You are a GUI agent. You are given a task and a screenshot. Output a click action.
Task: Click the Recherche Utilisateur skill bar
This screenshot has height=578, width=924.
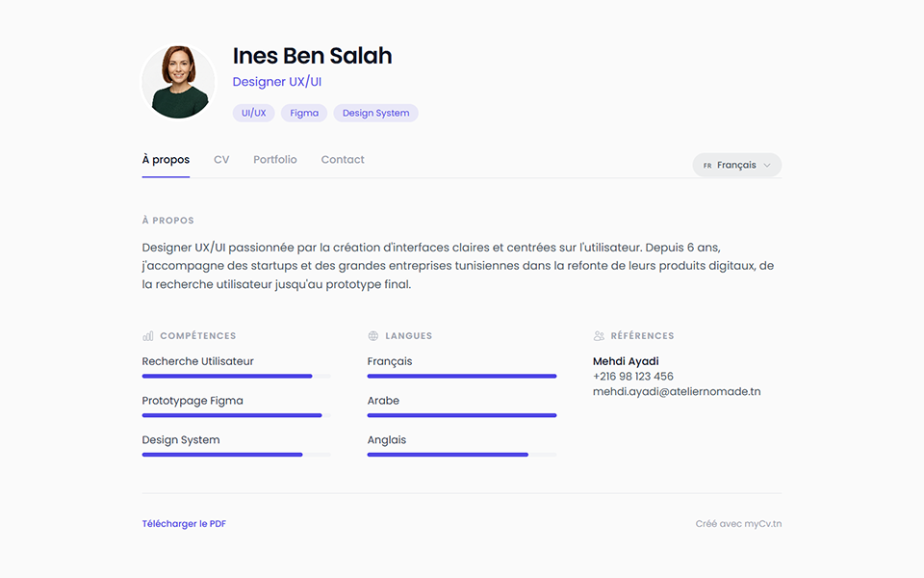coord(237,377)
